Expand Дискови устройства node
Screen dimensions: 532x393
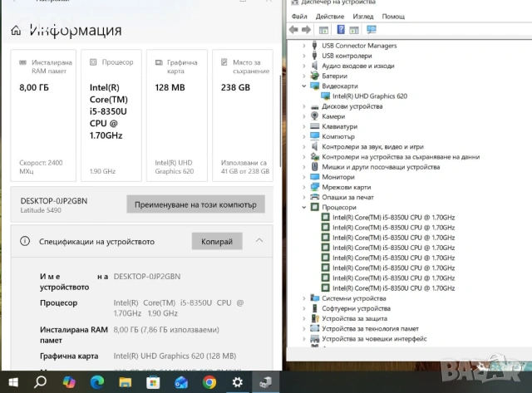pos(304,106)
